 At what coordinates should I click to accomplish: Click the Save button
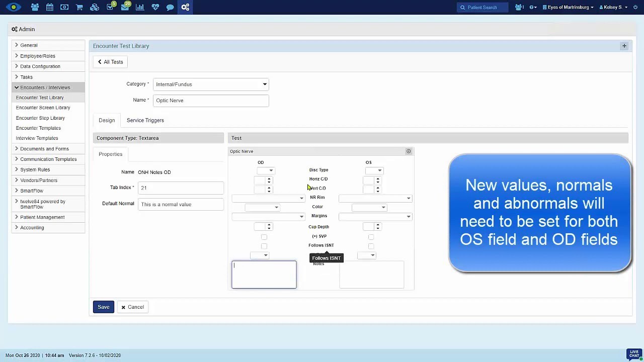click(x=103, y=307)
